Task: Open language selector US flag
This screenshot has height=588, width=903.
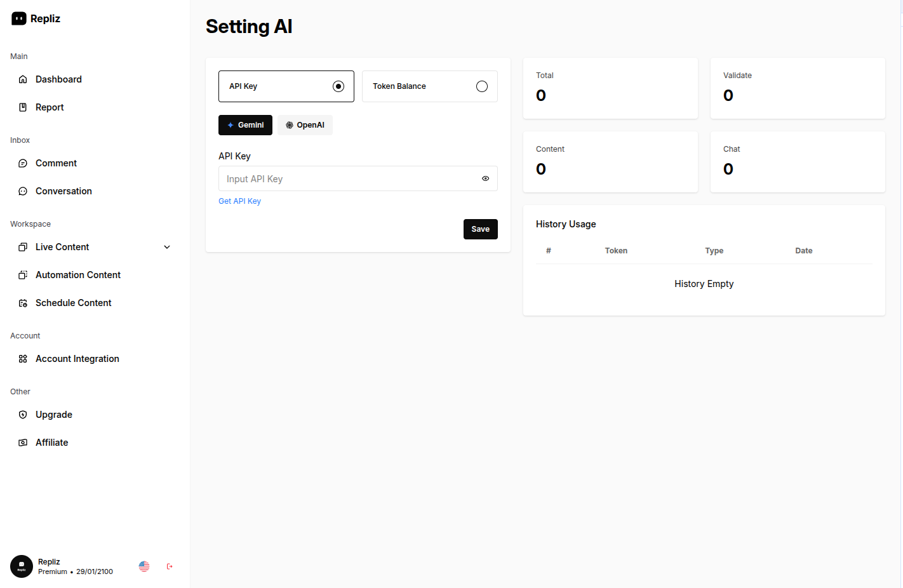Action: (x=144, y=566)
